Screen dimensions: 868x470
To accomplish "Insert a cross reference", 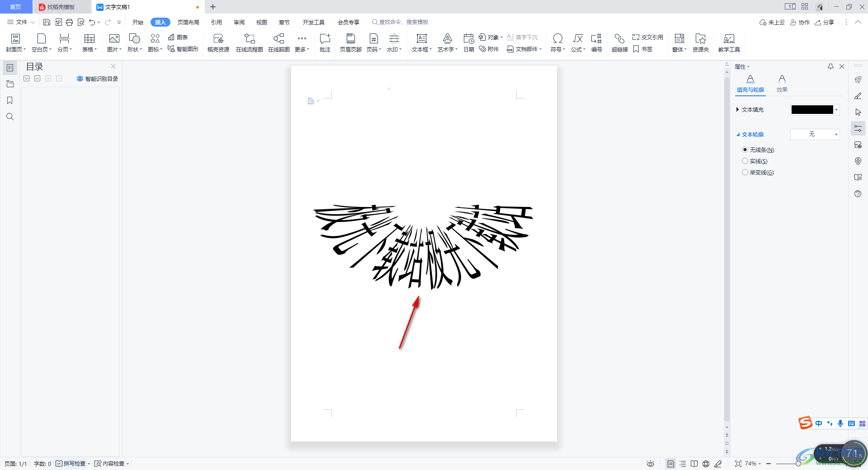I will 648,37.
